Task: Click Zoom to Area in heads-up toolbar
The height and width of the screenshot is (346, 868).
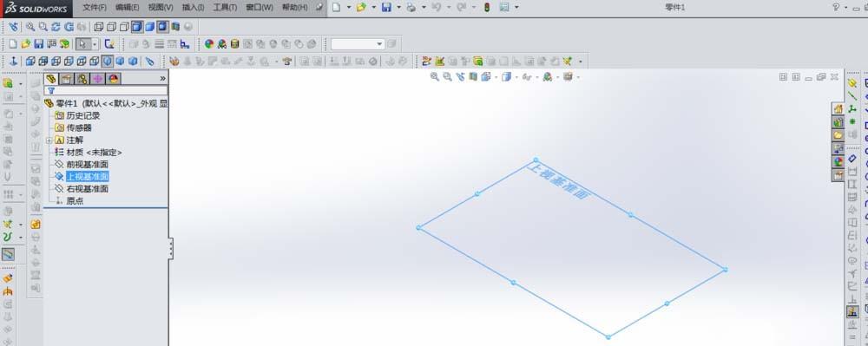Action: tap(447, 77)
